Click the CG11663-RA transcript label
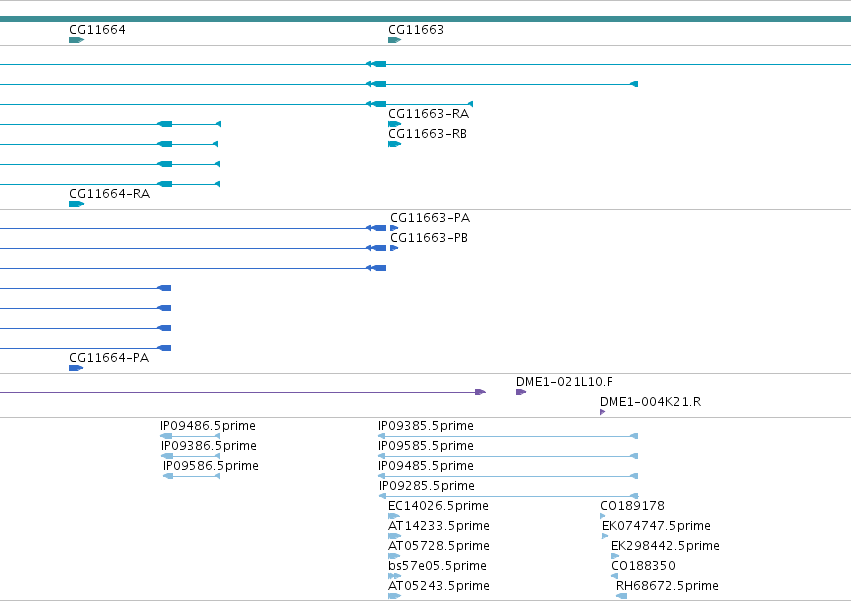The image size is (851, 601). pos(428,113)
